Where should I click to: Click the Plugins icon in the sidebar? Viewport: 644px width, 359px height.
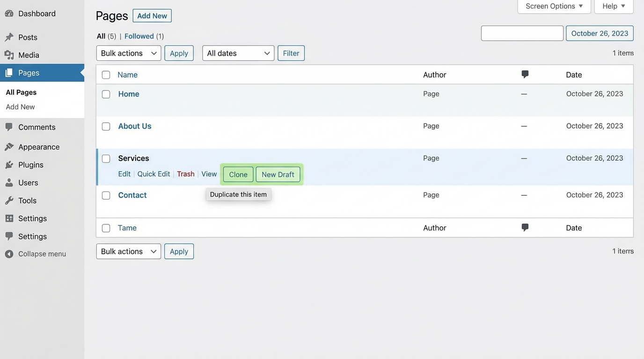tap(9, 165)
